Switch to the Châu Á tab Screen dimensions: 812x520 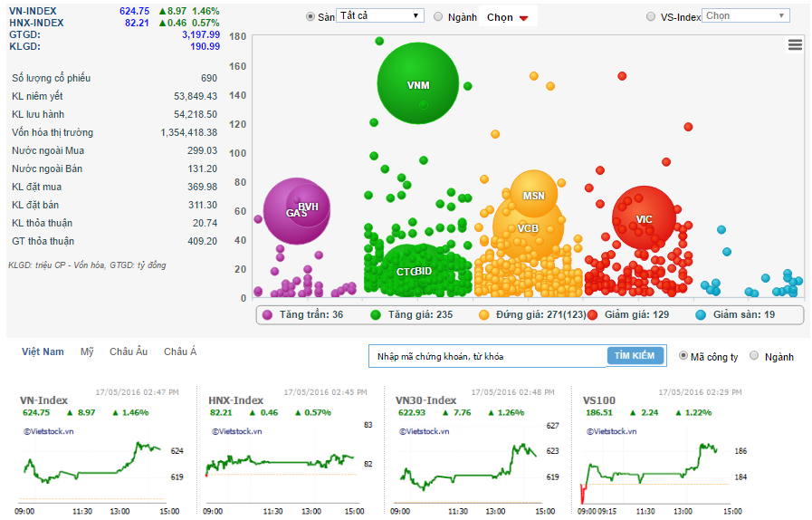pyautogui.click(x=180, y=351)
